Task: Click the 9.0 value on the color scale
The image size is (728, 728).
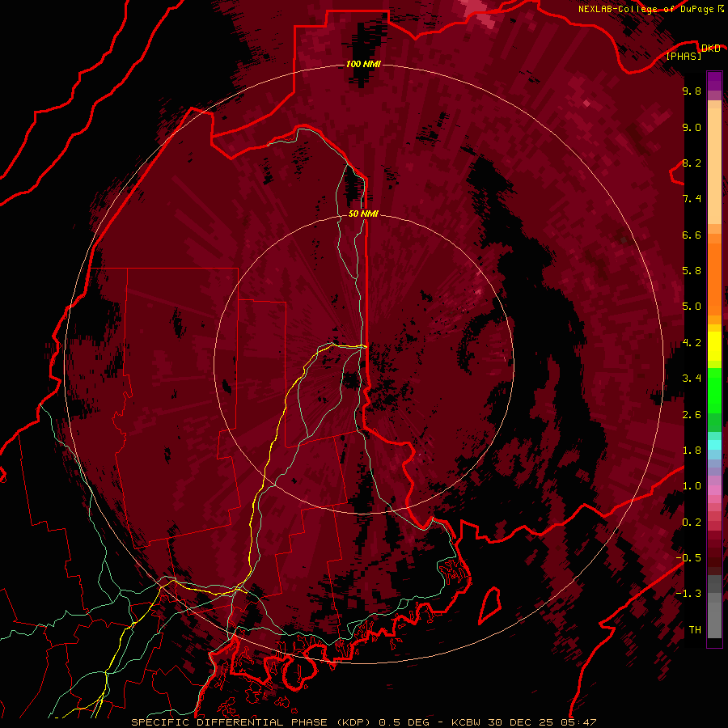Action: click(692, 128)
